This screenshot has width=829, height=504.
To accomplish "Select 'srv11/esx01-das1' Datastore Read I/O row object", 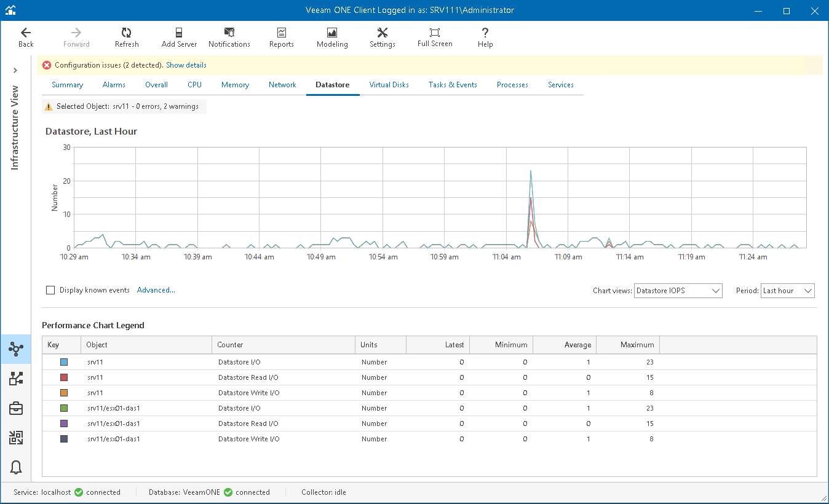I will (x=114, y=423).
